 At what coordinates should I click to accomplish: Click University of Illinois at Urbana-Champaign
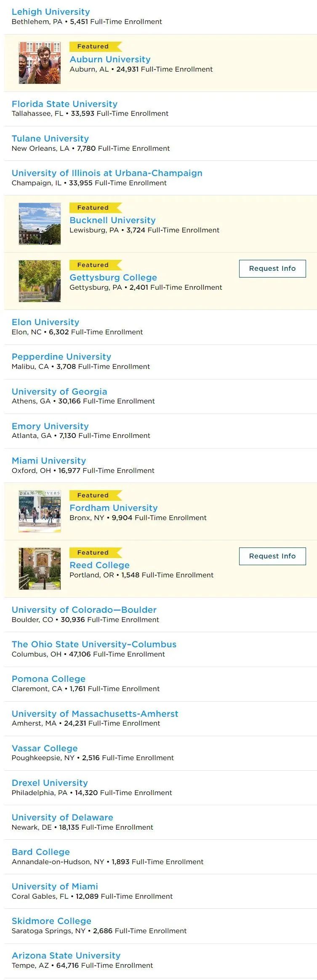(x=107, y=173)
